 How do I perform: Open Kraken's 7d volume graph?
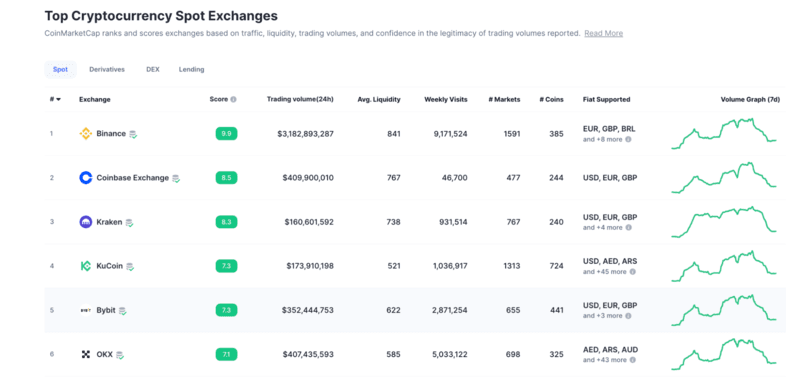coord(723,222)
